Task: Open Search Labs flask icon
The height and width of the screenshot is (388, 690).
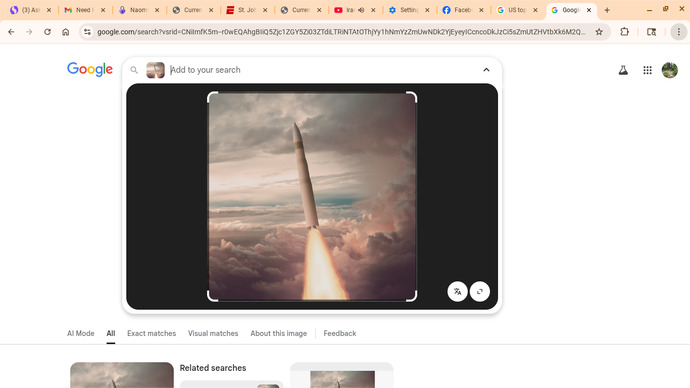Action: coord(623,70)
